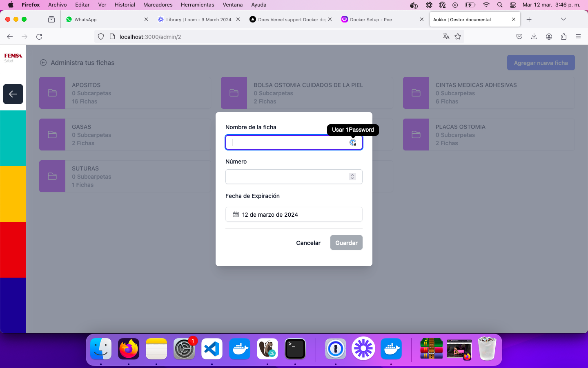Viewport: 588px width, 368px height.
Task: Expand the list all tabs chevron
Action: pyautogui.click(x=563, y=19)
